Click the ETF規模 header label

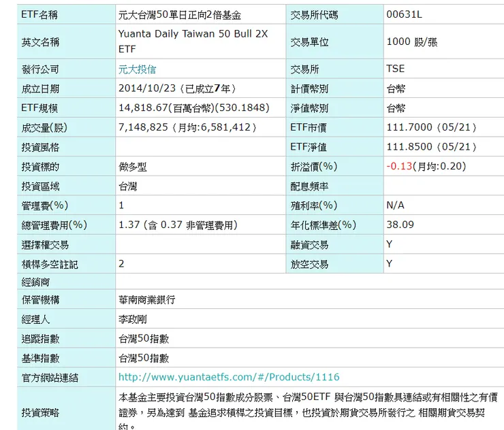(40, 108)
